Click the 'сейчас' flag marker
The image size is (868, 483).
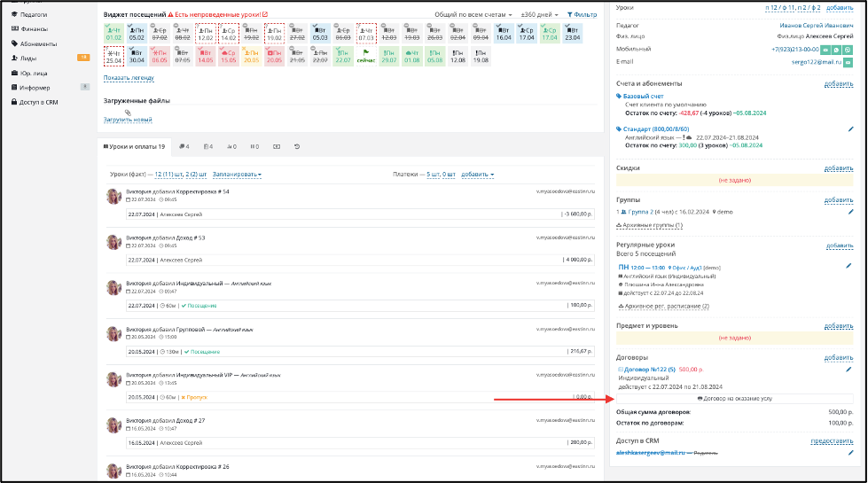[366, 57]
